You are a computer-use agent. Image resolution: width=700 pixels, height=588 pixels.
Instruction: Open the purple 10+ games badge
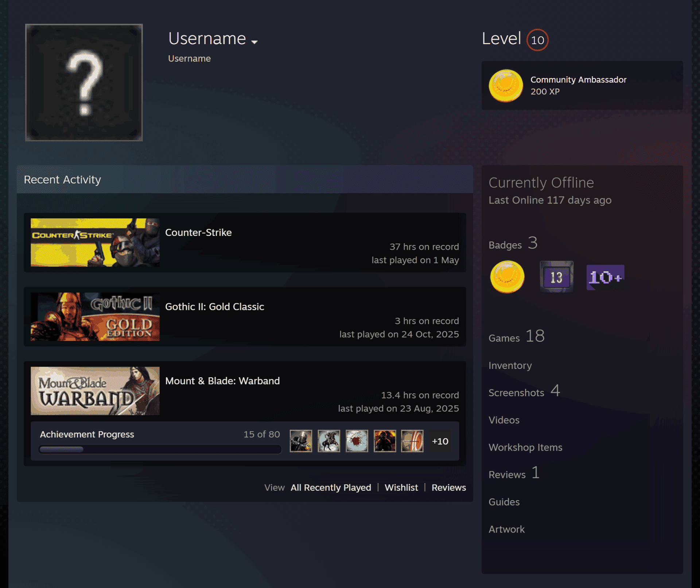tap(605, 277)
